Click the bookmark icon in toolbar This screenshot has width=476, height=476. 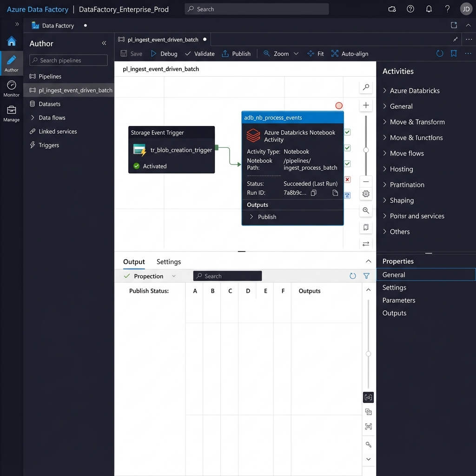[454, 54]
